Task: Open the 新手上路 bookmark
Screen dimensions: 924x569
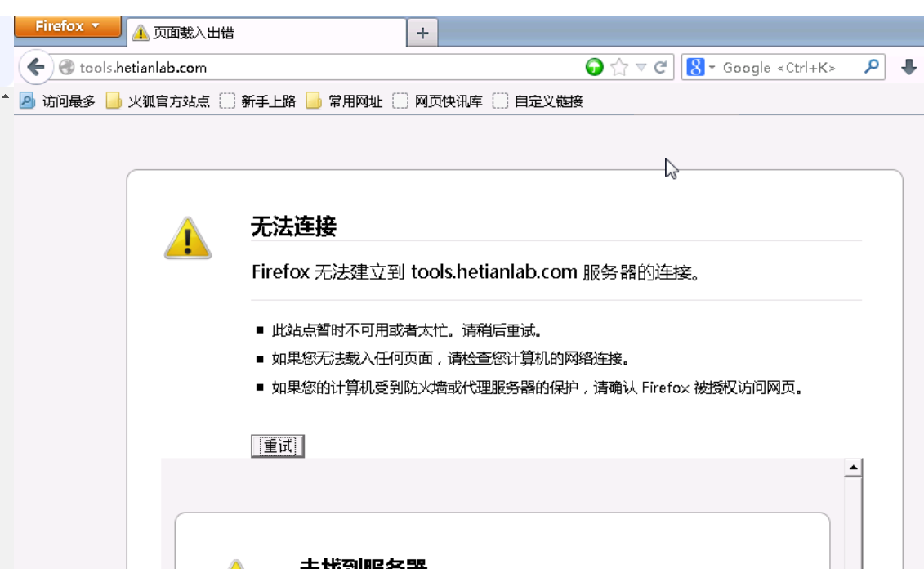Action: 257,101
